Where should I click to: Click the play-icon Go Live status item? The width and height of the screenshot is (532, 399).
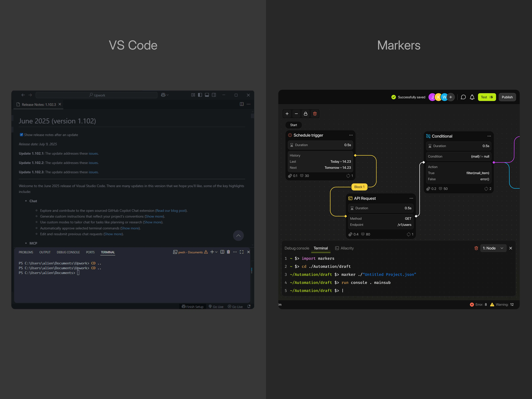tap(235, 307)
